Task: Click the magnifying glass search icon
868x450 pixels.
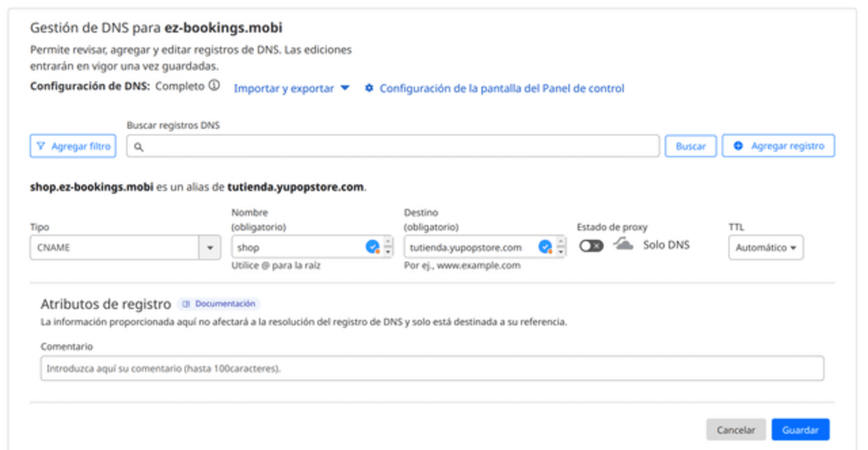Action: (x=138, y=147)
